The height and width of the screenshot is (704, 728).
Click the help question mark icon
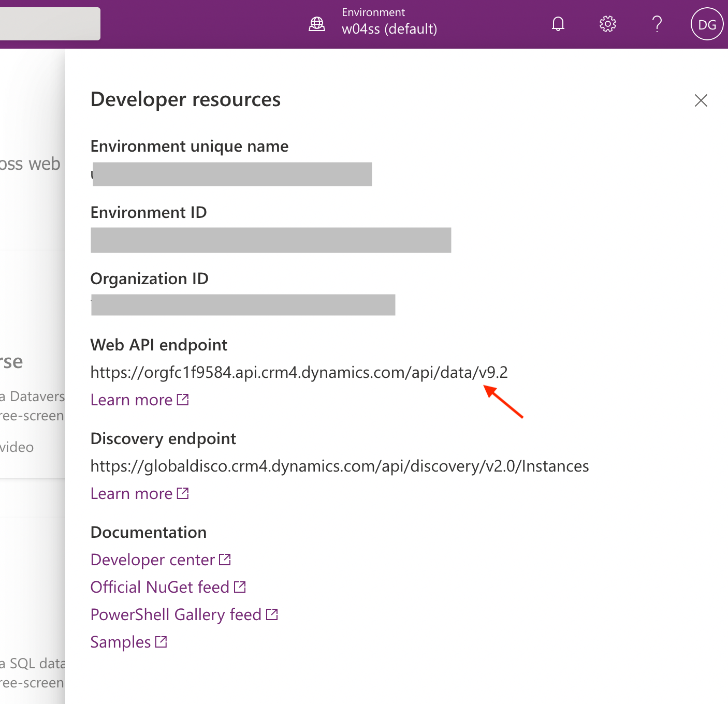click(657, 24)
